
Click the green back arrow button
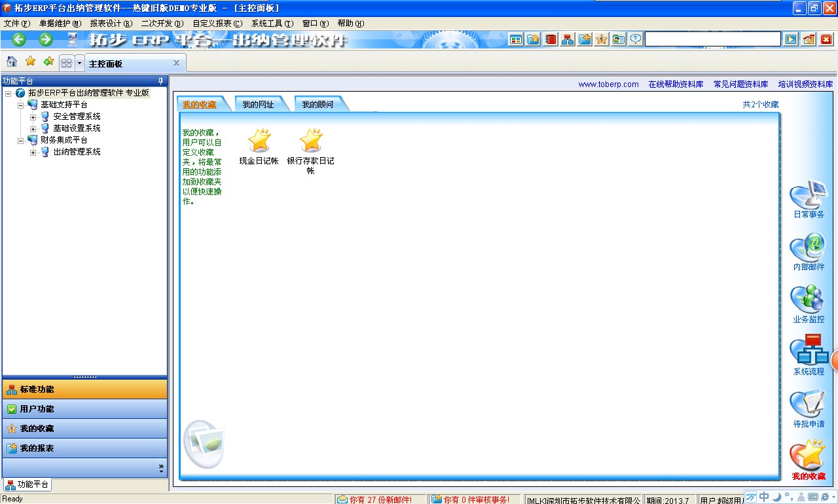[19, 39]
